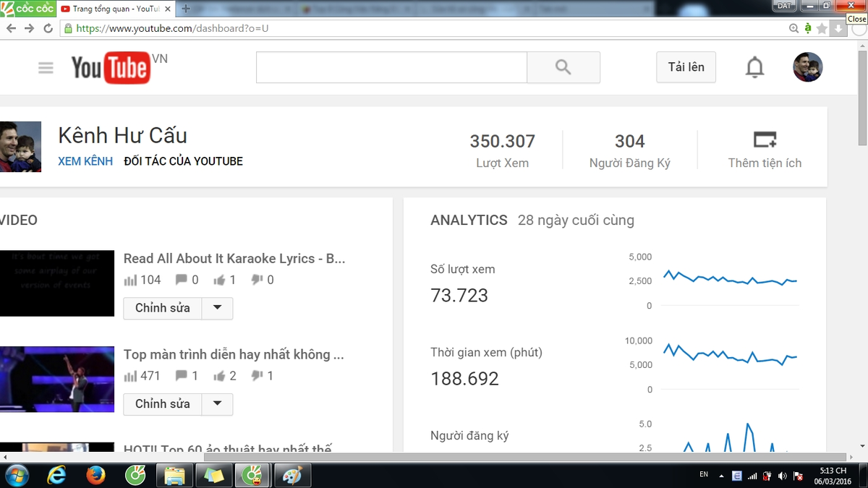Open the Read All About It video thumbnail
Image resolution: width=868 pixels, height=488 pixels.
pos(57,283)
